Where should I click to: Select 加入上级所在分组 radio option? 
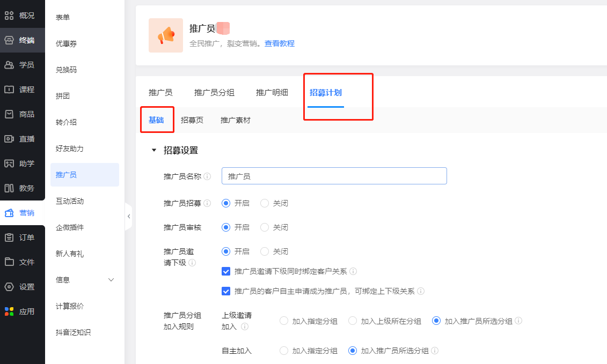tap(353, 321)
